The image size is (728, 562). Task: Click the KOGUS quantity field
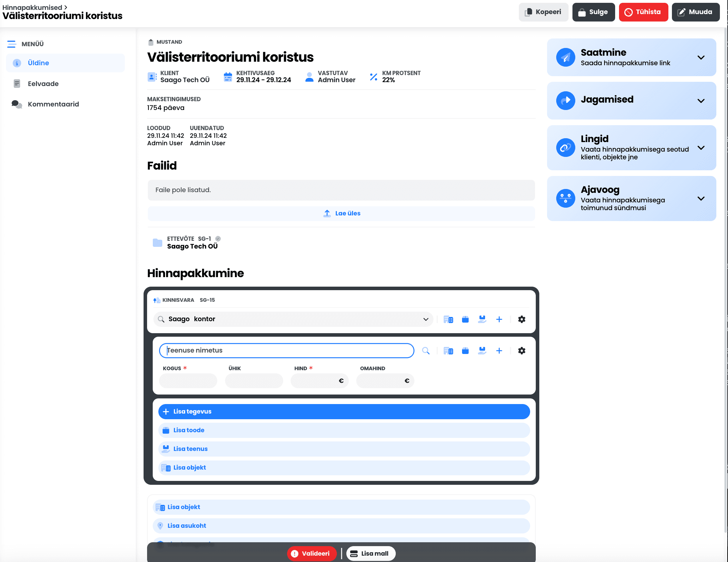(x=188, y=381)
